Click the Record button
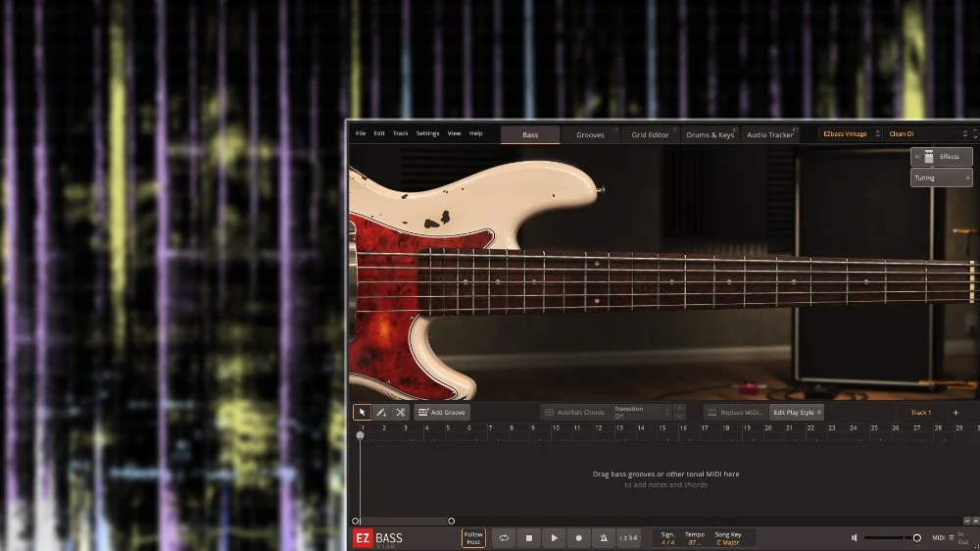 [579, 538]
